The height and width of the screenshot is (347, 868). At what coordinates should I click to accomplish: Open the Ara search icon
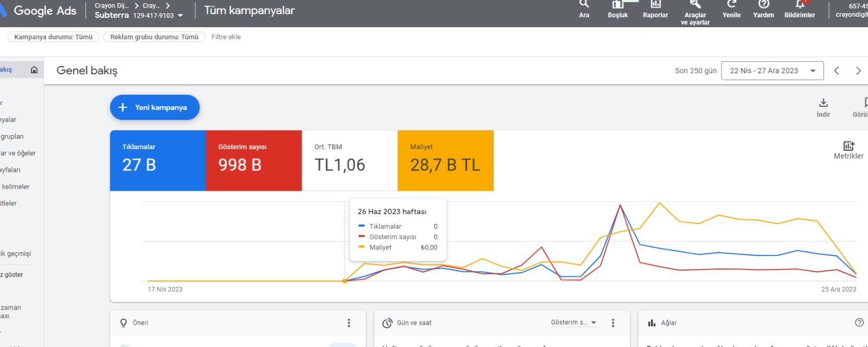[x=584, y=4]
